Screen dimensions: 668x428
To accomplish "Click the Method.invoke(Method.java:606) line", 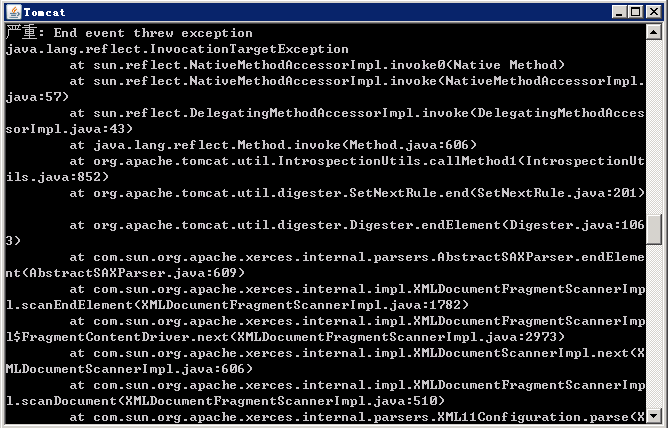I will coord(273,145).
